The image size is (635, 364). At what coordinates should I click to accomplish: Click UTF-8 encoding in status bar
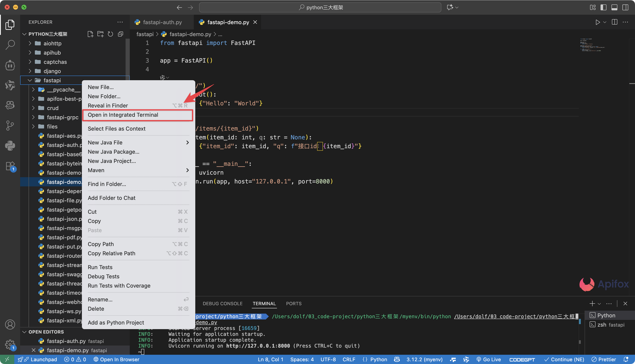pyautogui.click(x=328, y=359)
